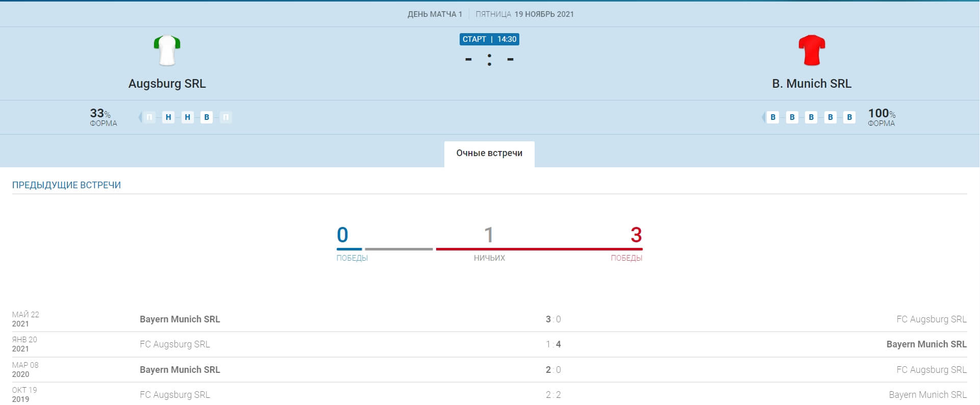Image resolution: width=980 pixels, height=405 pixels.
Task: Select the Augsburg SRL team name
Action: 167,84
